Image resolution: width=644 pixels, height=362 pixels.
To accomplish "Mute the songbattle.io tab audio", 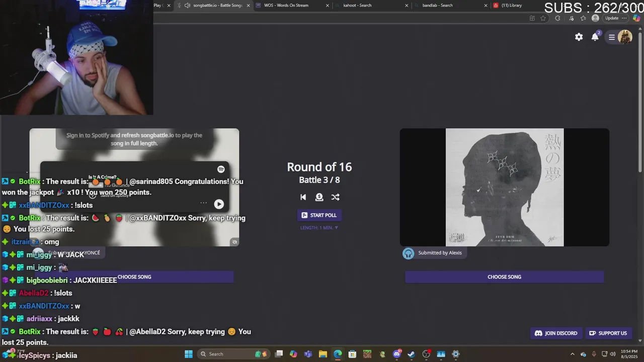I will tap(188, 6).
